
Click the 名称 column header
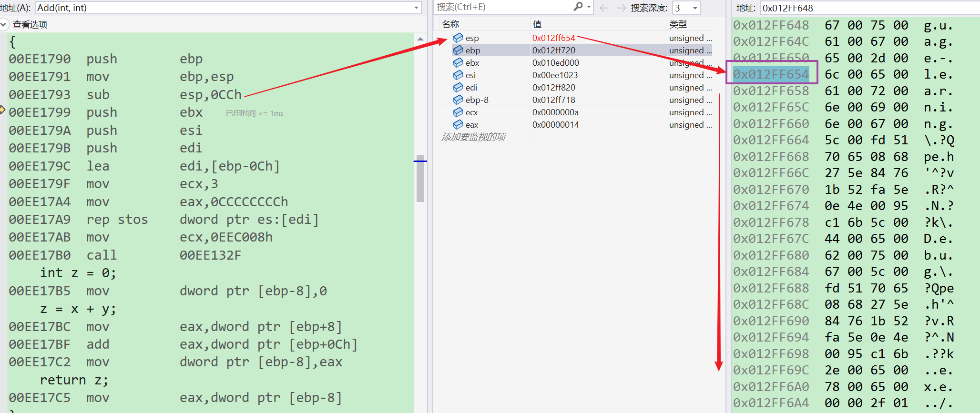click(x=451, y=24)
